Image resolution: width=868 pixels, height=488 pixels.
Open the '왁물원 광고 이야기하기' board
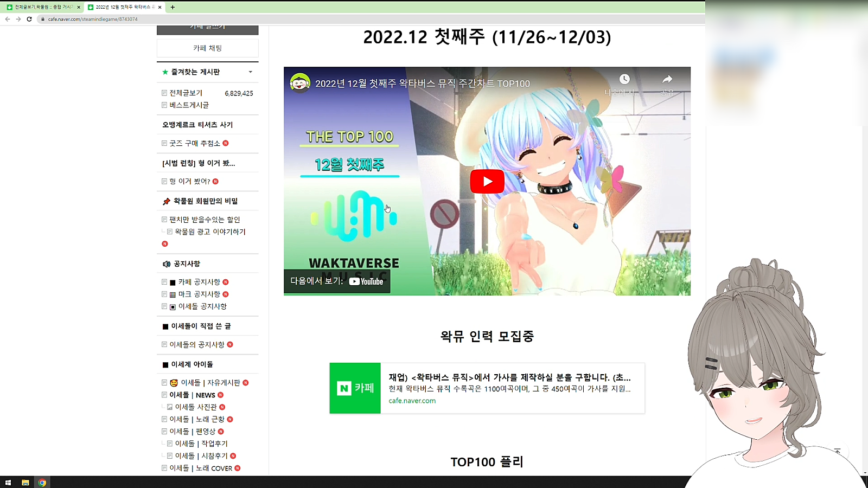point(210,232)
